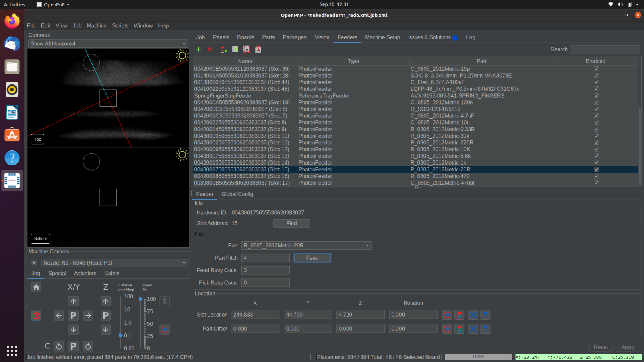Uncheck Enabled for R_0805_2012Metric-20R feeder
The image size is (644, 362).
click(596, 169)
